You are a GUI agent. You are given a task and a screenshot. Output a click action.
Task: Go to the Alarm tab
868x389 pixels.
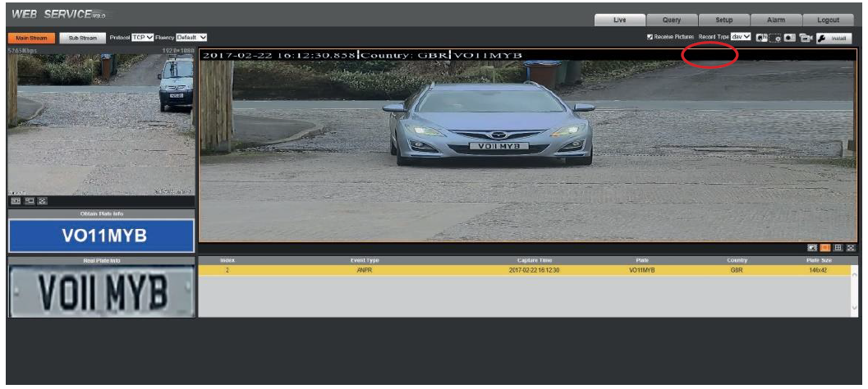[775, 20]
